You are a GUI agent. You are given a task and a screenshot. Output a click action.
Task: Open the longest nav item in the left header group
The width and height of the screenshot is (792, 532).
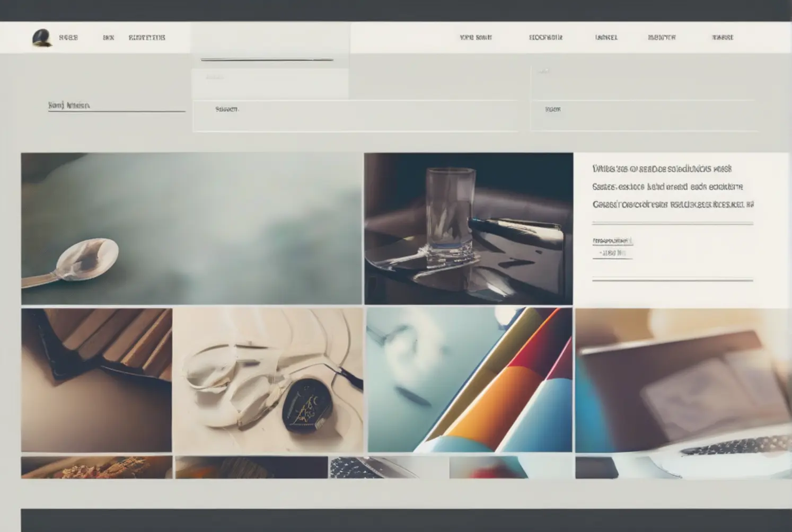pyautogui.click(x=147, y=38)
